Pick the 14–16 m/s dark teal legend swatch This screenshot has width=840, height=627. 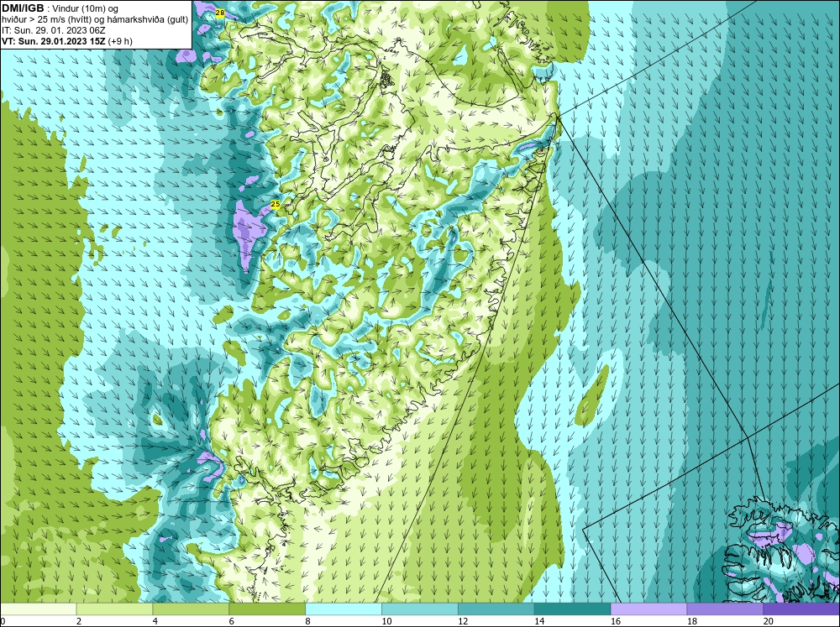[573, 609]
